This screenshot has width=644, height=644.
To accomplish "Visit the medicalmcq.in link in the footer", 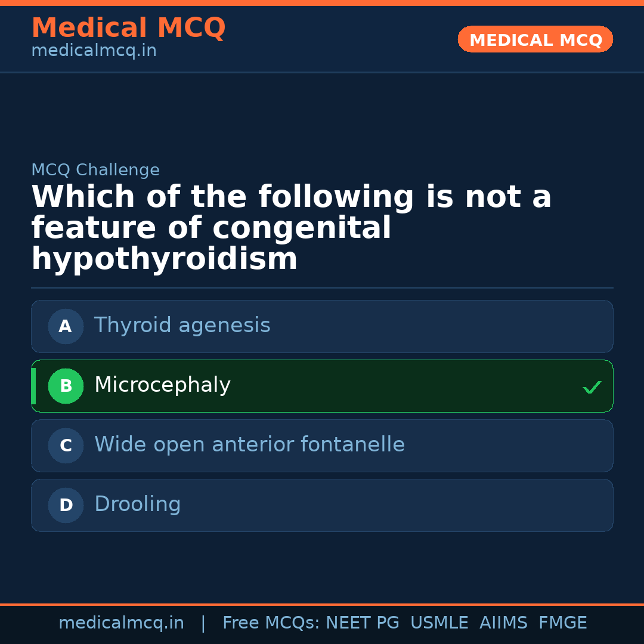I will [x=122, y=623].
